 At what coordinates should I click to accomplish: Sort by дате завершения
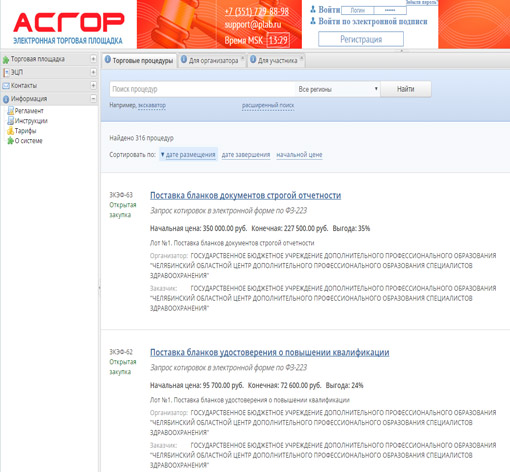246,155
